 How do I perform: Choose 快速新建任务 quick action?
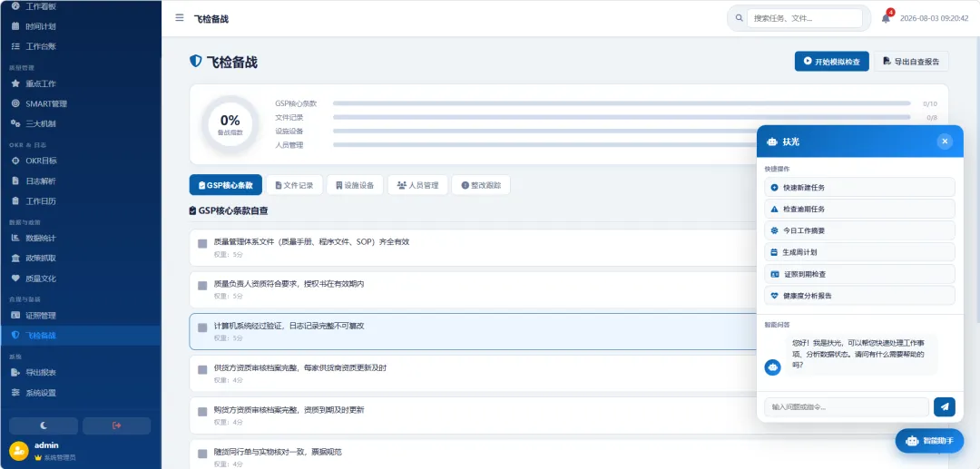coord(859,188)
